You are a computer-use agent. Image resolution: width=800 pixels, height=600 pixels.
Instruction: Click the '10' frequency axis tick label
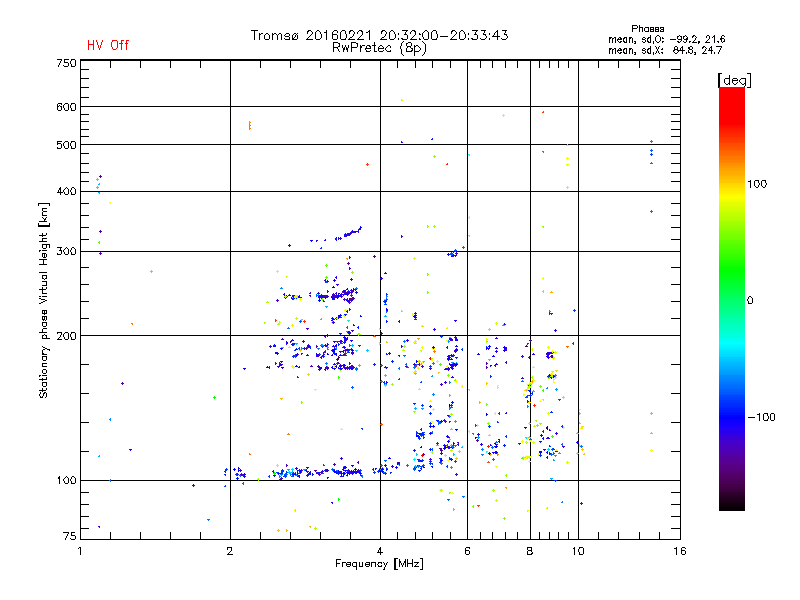pyautogui.click(x=578, y=551)
